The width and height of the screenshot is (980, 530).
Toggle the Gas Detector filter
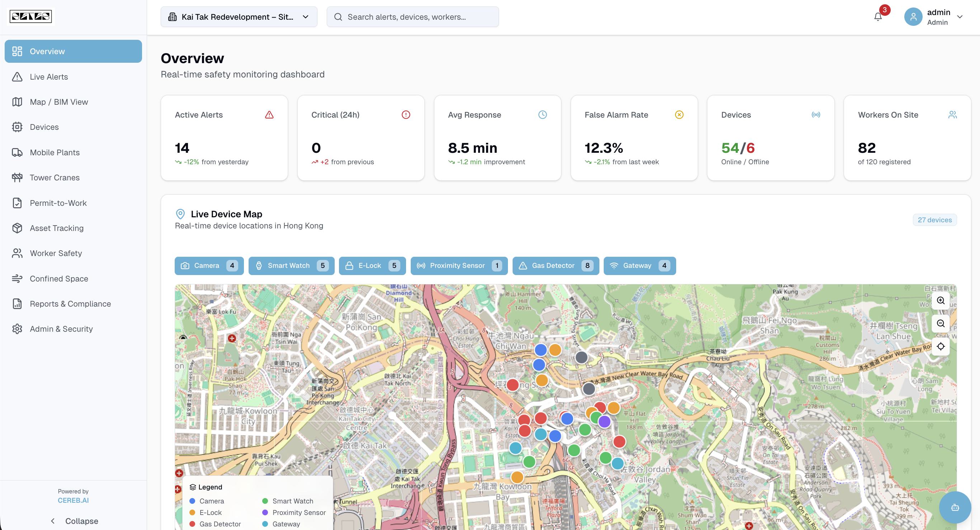coord(555,265)
